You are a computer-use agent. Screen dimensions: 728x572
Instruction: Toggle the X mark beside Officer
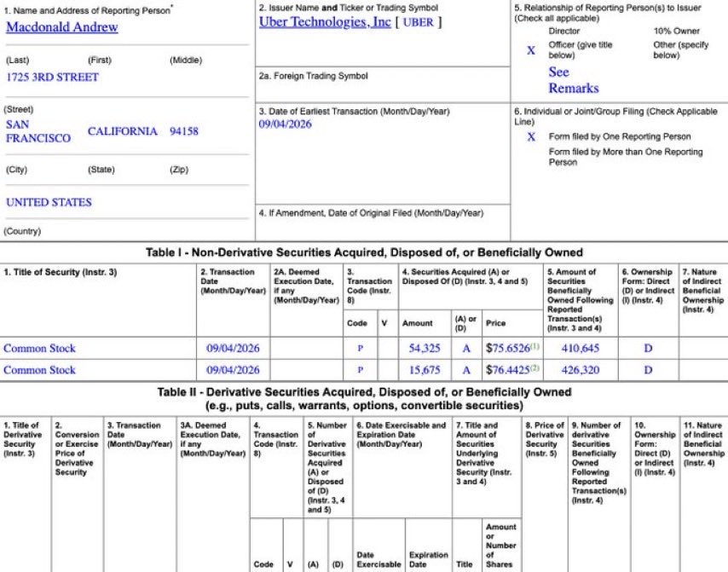coord(531,50)
